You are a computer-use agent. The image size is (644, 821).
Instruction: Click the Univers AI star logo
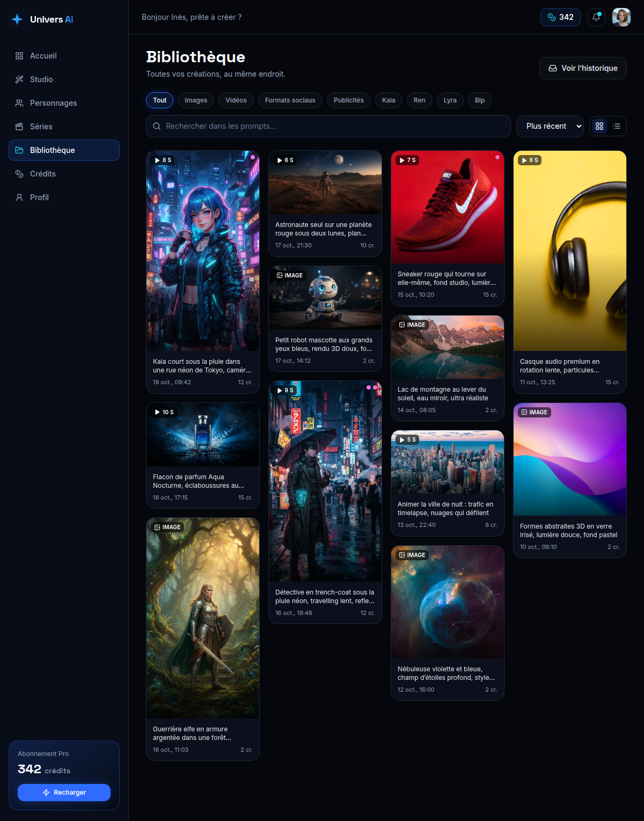(17, 19)
